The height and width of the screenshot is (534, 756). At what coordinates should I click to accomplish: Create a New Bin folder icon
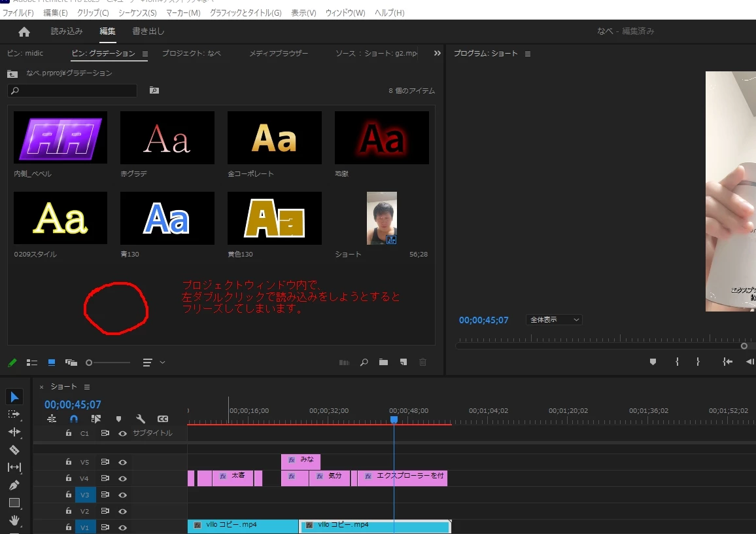coord(383,363)
